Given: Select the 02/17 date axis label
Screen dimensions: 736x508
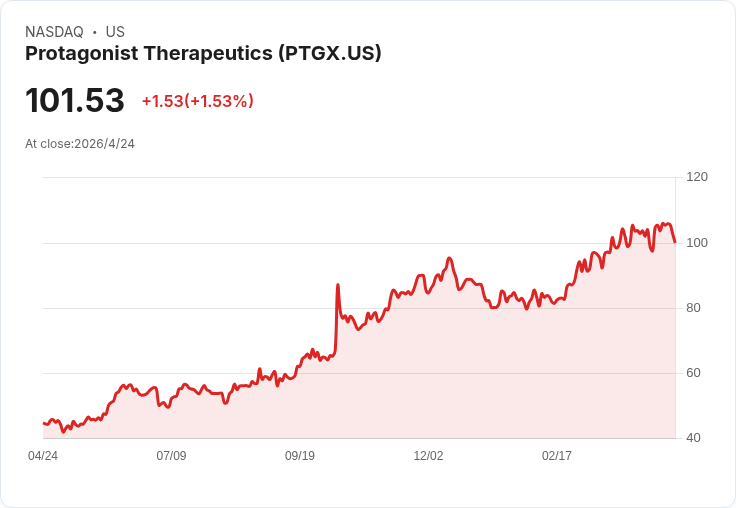Looking at the screenshot, I should pos(557,455).
